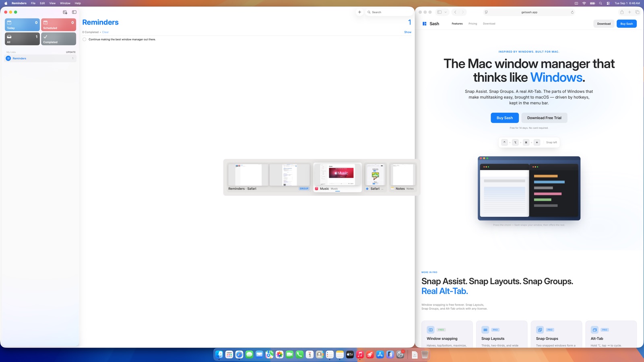Go back in Safari
This screenshot has height=362, width=644.
[455, 12]
